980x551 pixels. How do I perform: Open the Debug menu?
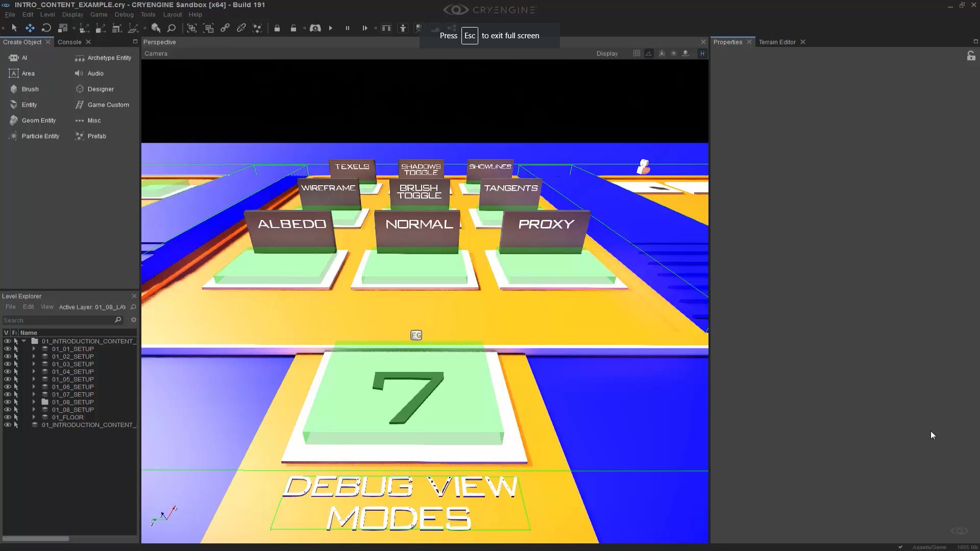click(124, 14)
